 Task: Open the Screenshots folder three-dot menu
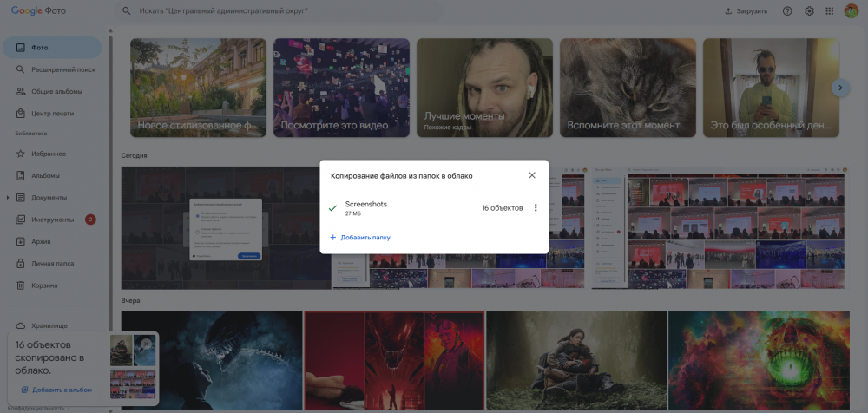tap(536, 208)
